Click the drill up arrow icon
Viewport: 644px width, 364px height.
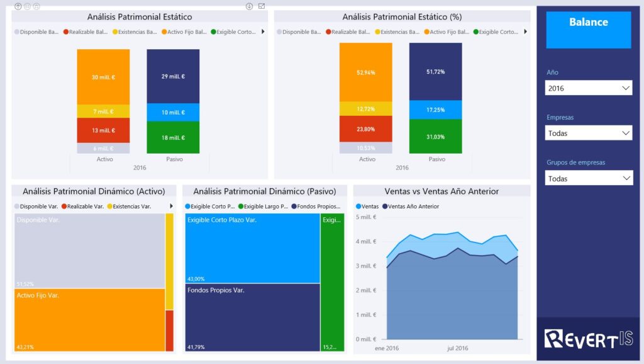click(18, 6)
